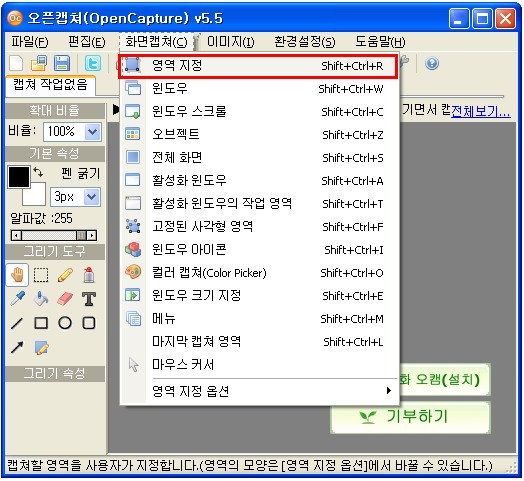Select the Ellipse circle tool
Viewport: 524px width, 481px height.
point(65,323)
